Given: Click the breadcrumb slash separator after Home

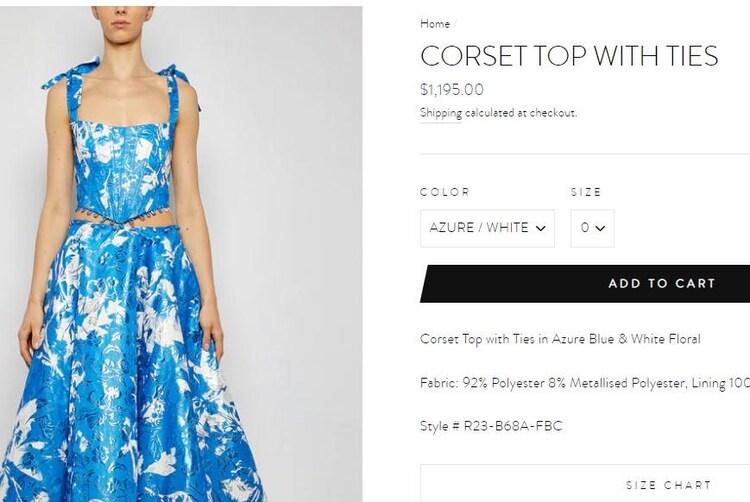Looking at the screenshot, I should point(455,23).
